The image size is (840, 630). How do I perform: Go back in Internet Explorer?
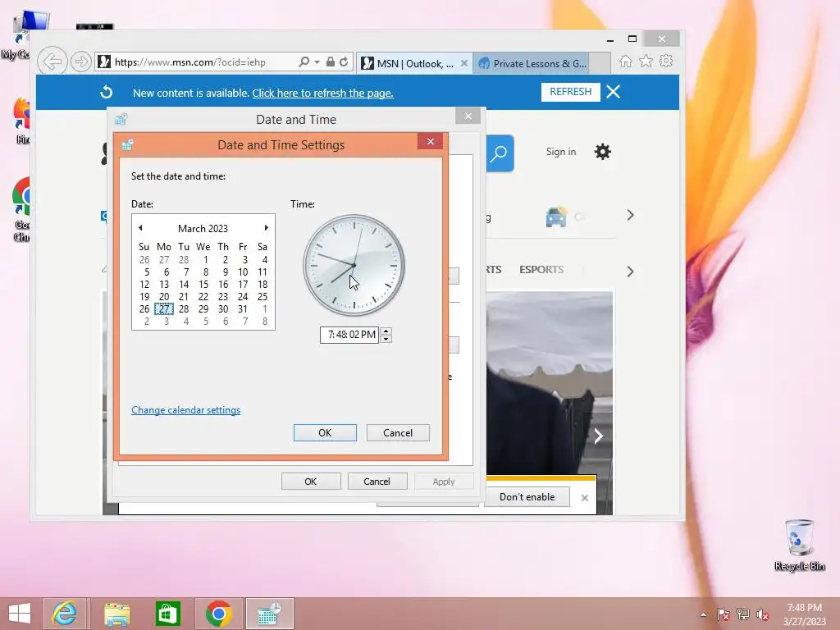(52, 62)
